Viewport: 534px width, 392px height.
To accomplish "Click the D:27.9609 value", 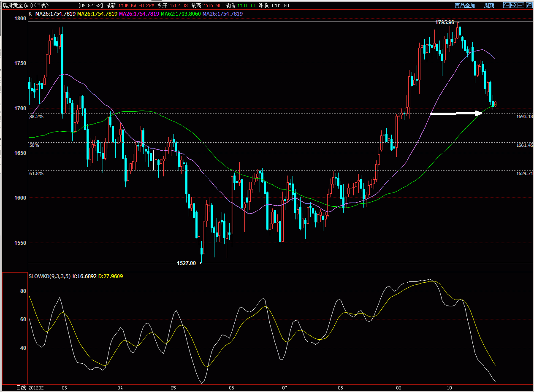I will tap(110, 276).
